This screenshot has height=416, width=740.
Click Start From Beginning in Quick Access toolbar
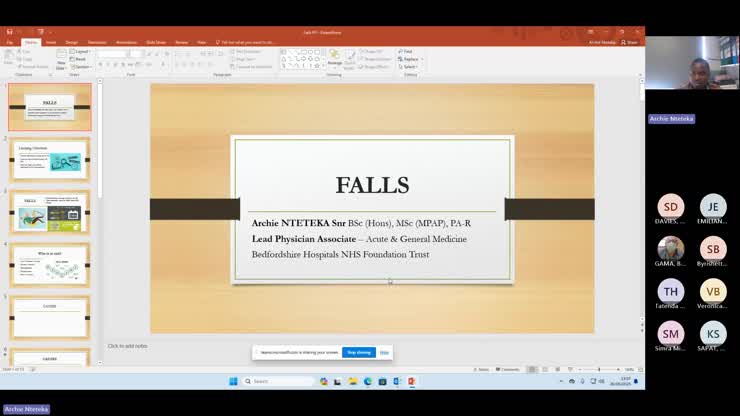41,32
